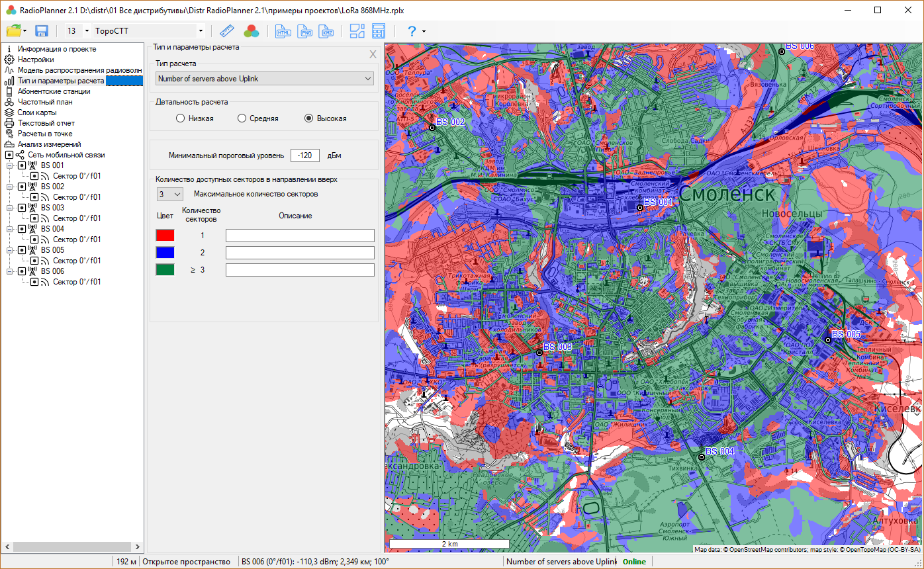Click the Save project floppy disk icon
Image resolution: width=924 pixels, height=569 pixels.
42,31
